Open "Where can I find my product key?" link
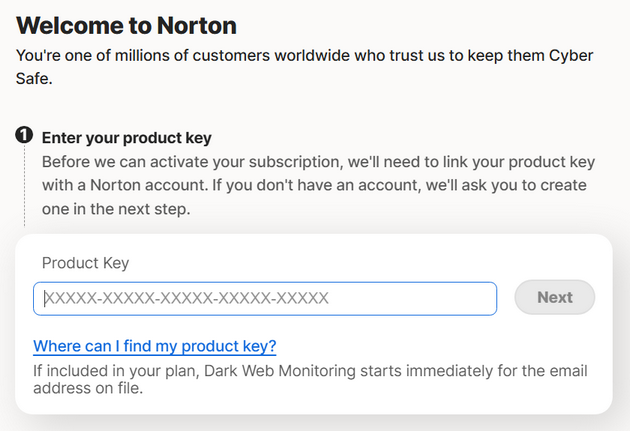This screenshot has height=431, width=630. pyautogui.click(x=155, y=346)
